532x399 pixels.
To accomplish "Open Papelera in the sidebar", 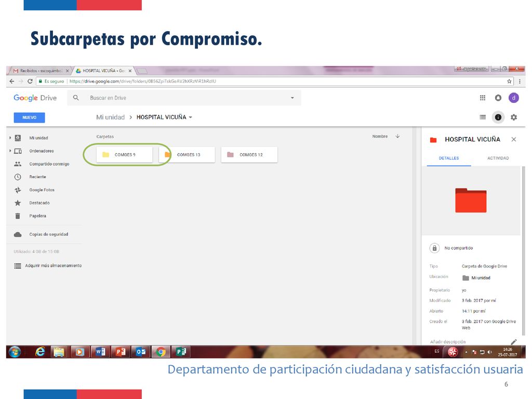I will coord(37,216).
